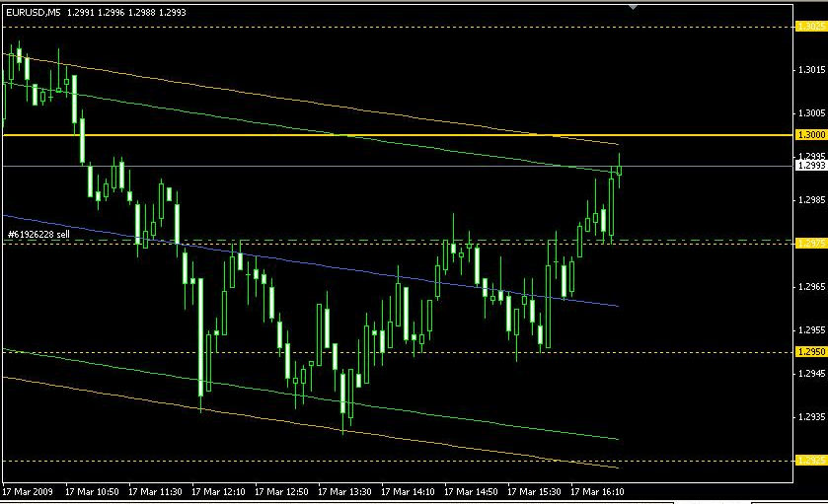Image resolution: width=828 pixels, height=504 pixels.
Task: Click the 1.2925 yellow price label
Action: pos(810,461)
